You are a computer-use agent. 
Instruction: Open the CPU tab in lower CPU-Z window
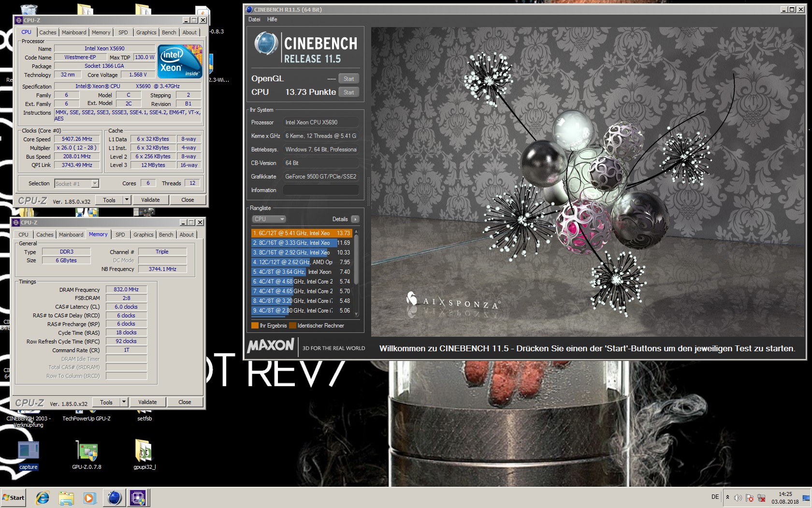click(24, 235)
